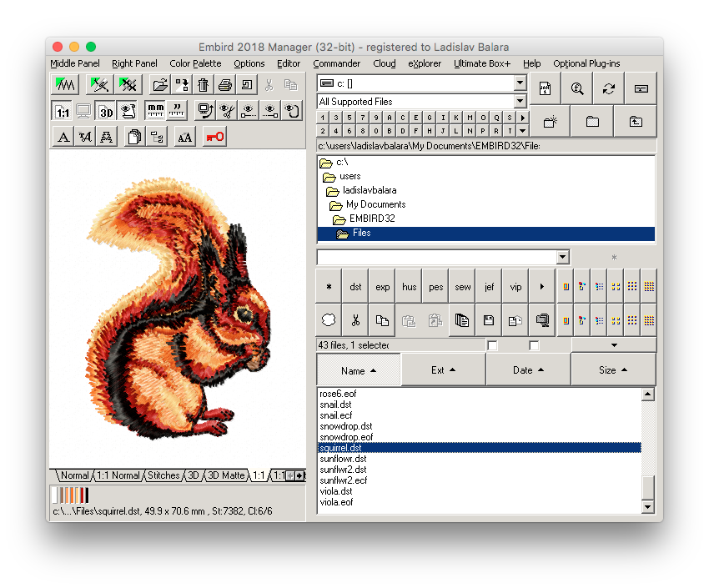Open the Color Palette menu
This screenshot has height=588, width=709.
pos(195,63)
